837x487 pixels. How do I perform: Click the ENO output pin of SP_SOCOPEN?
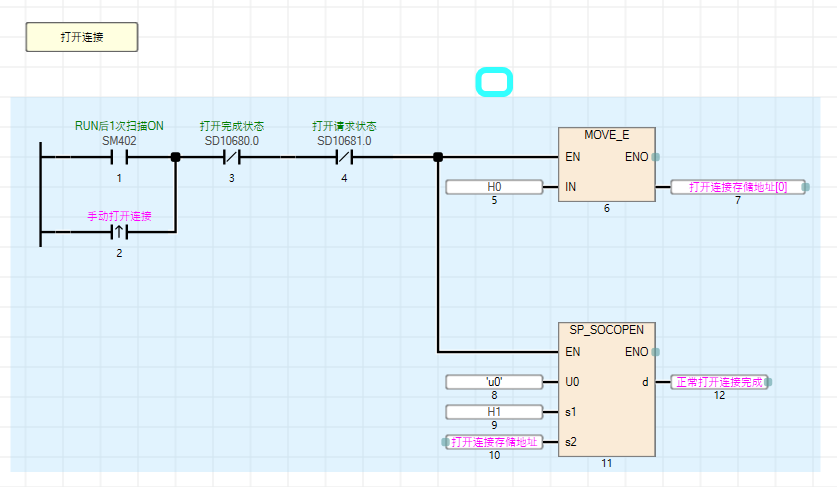pyautogui.click(x=654, y=352)
